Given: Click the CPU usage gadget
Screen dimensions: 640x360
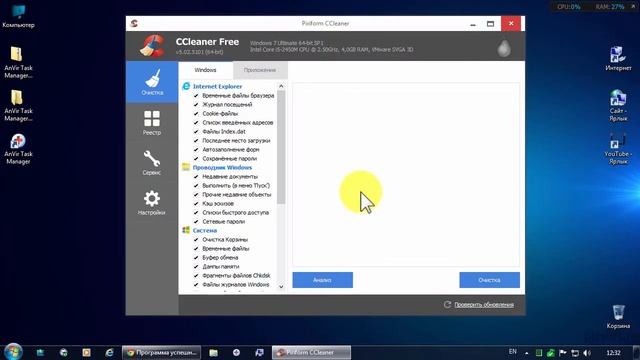Looking at the screenshot, I should coord(569,7).
